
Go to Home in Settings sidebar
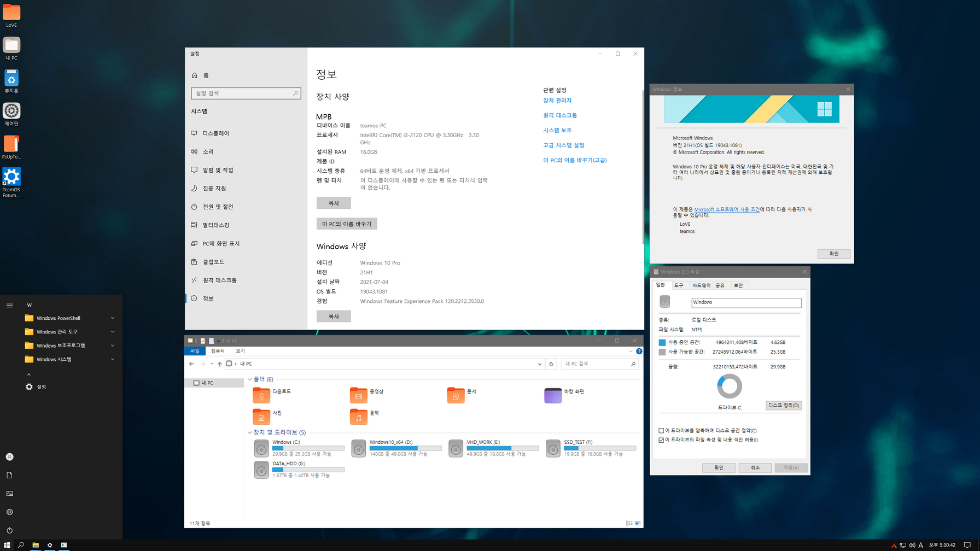click(200, 75)
